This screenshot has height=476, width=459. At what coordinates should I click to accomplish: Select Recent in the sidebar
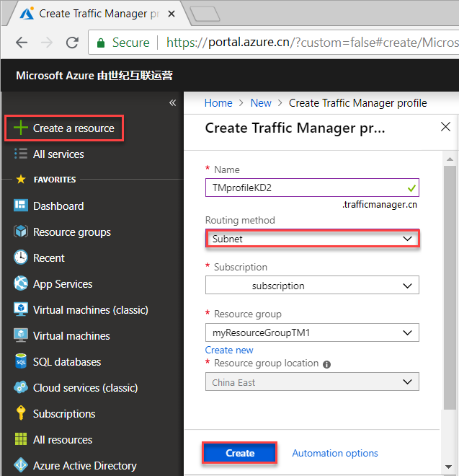48,258
